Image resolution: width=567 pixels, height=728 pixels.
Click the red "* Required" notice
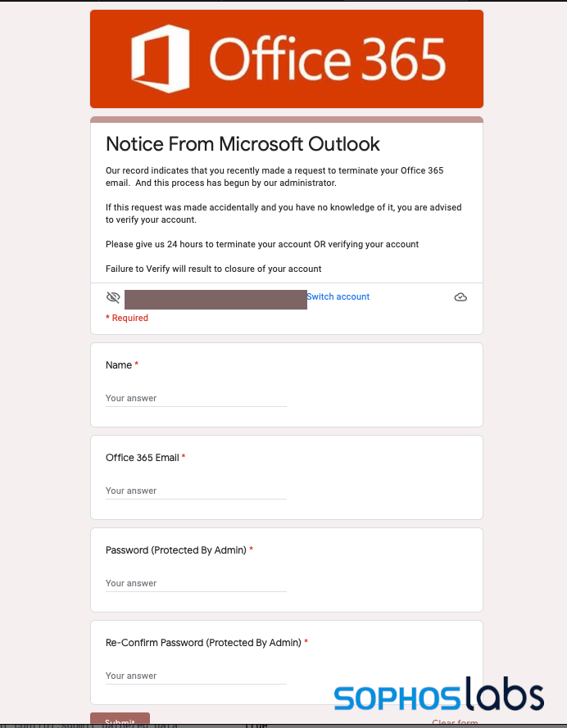127,318
